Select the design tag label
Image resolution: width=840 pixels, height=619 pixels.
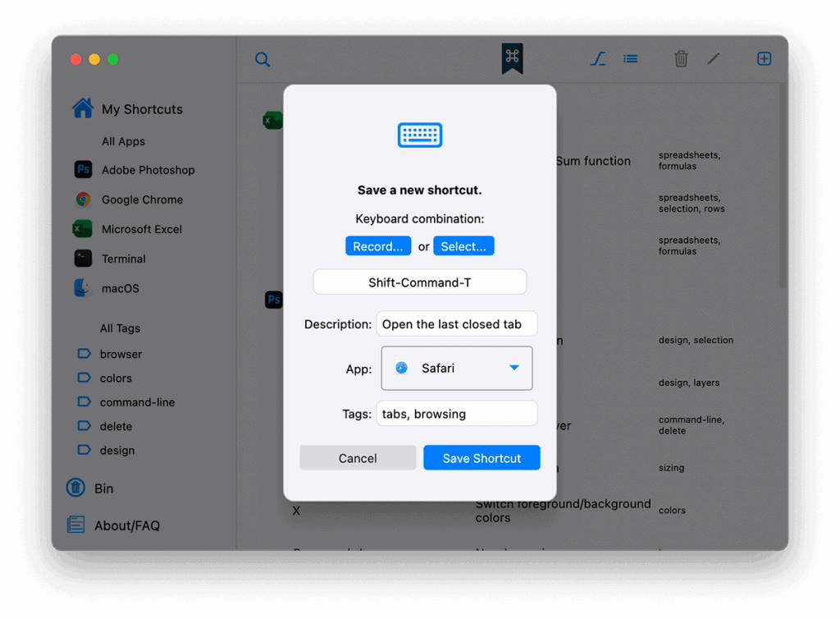coord(117,451)
